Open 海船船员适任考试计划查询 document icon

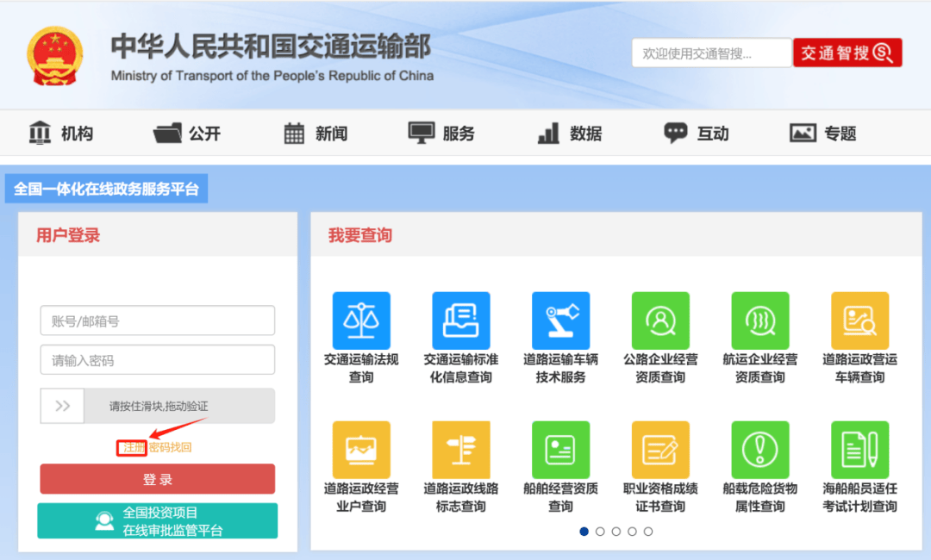tap(859, 450)
